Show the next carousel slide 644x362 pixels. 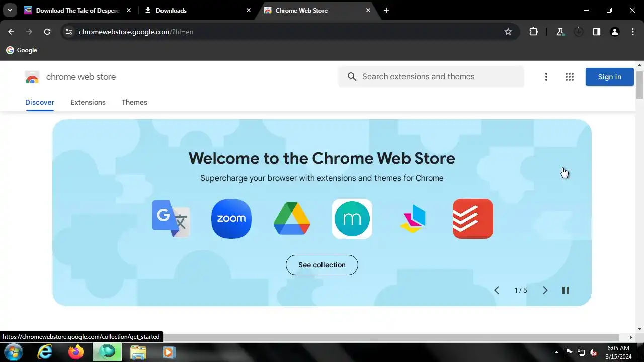pos(545,290)
